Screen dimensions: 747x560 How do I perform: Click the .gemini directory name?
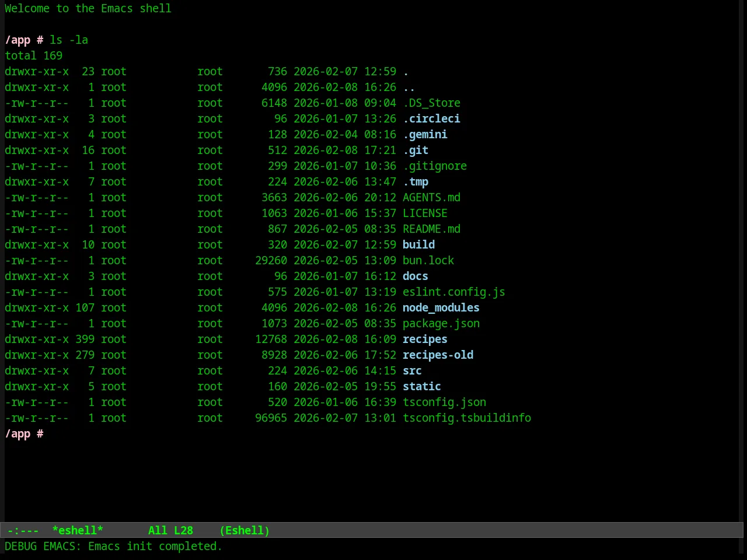(425, 134)
